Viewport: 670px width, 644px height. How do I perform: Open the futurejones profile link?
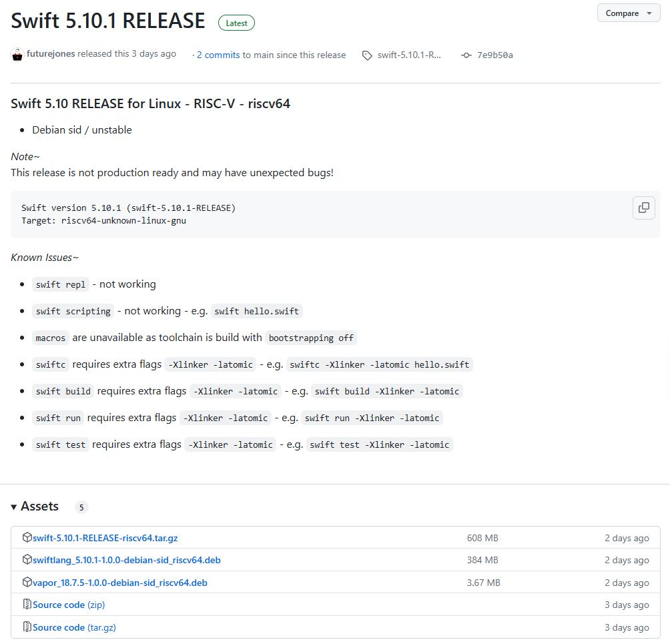coord(51,53)
